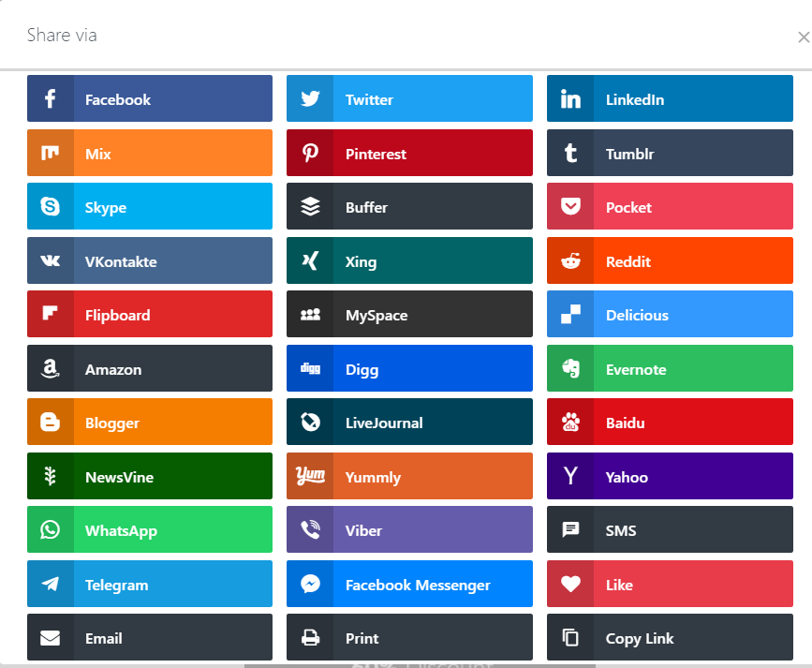Click the Xing 'X' icon
This screenshot has width=812, height=668.
(310, 260)
